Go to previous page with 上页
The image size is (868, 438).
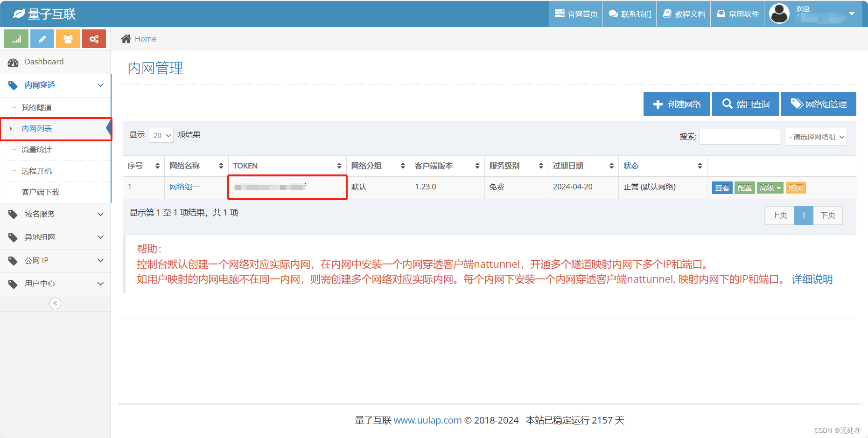pos(779,216)
